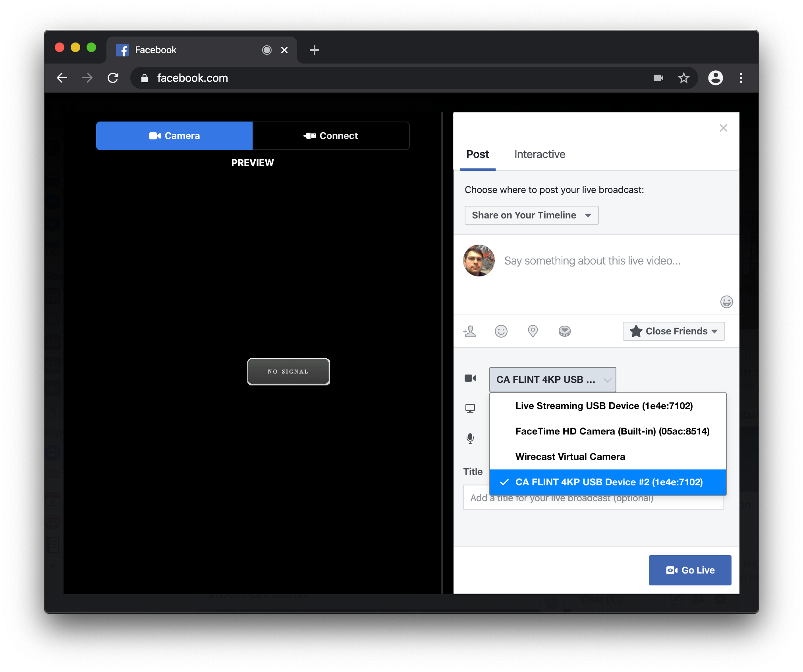
Task: Click the feeling/activity smiley icon
Action: (501, 331)
